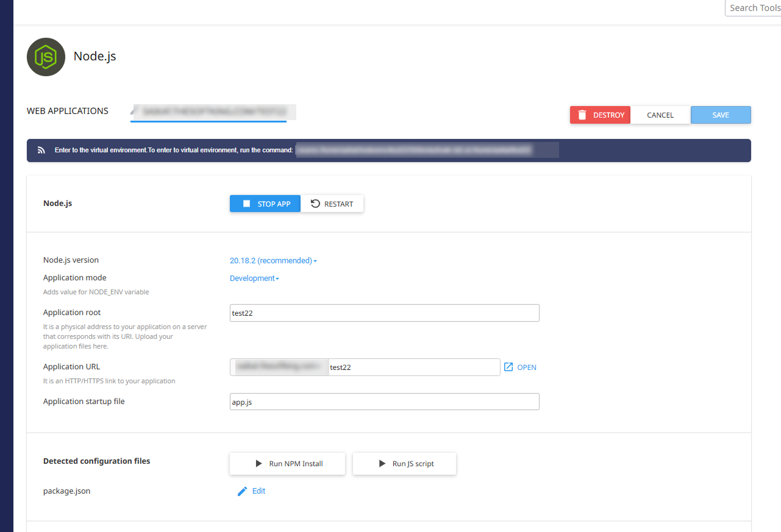Stop the Node.js app

(265, 204)
